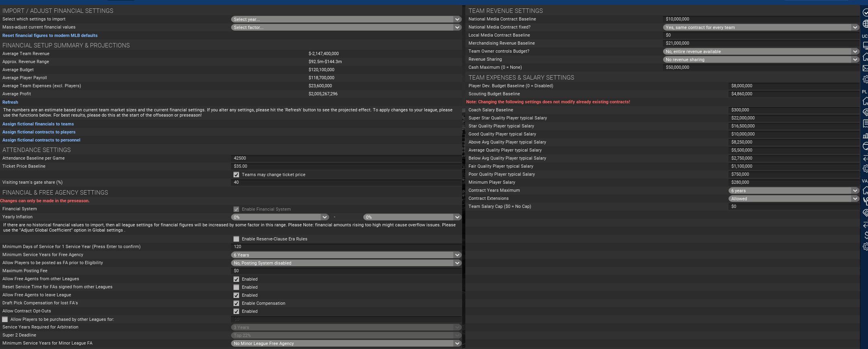The image size is (868, 349).
Task: Click Local Media Contract Baseline $0 field
Action: [761, 35]
